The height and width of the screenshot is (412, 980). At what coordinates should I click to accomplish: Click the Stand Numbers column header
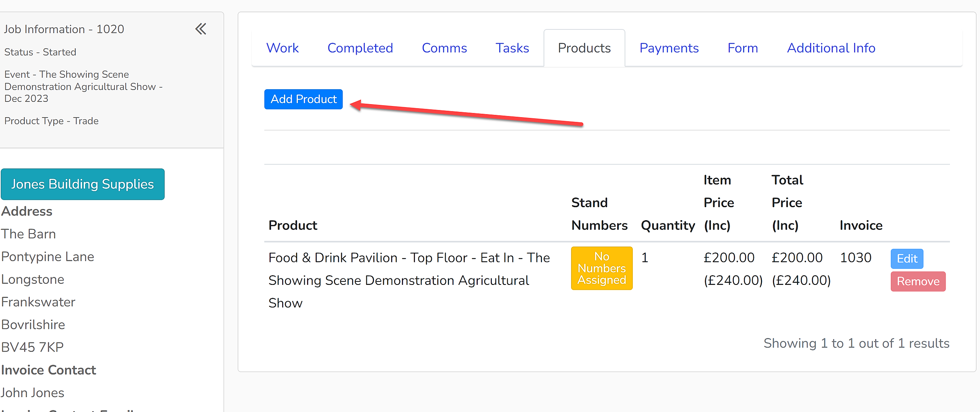coord(599,214)
